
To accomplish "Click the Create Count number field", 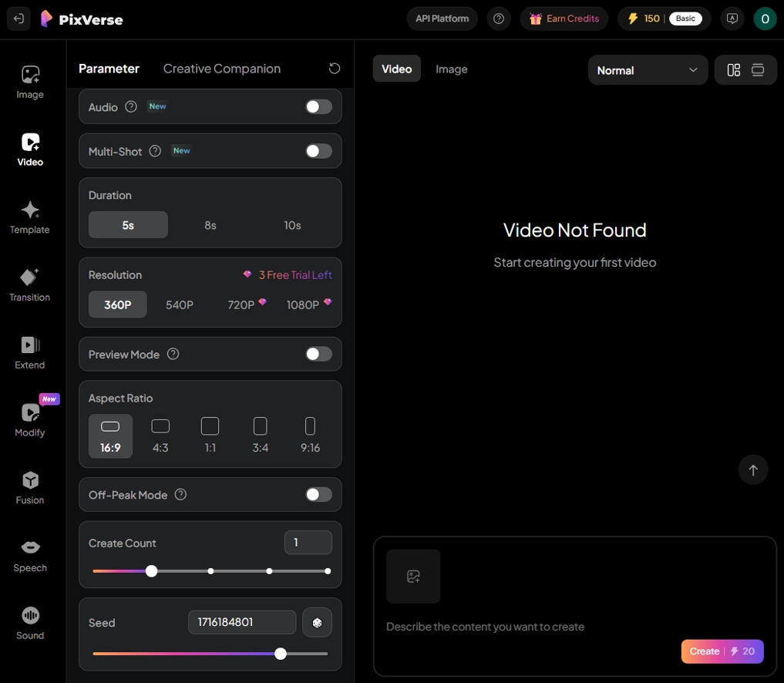I will [308, 543].
